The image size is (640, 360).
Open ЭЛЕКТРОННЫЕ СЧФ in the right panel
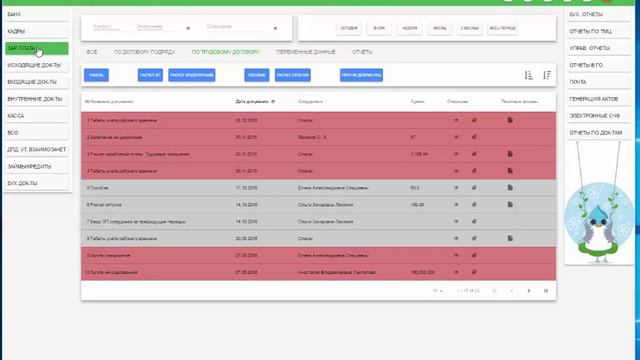(x=599, y=116)
